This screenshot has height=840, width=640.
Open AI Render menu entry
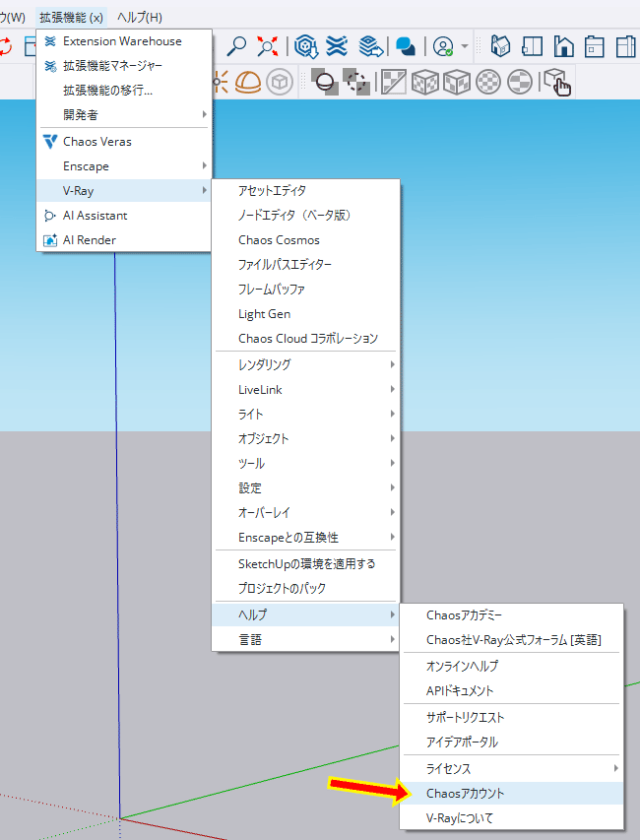tap(124, 240)
